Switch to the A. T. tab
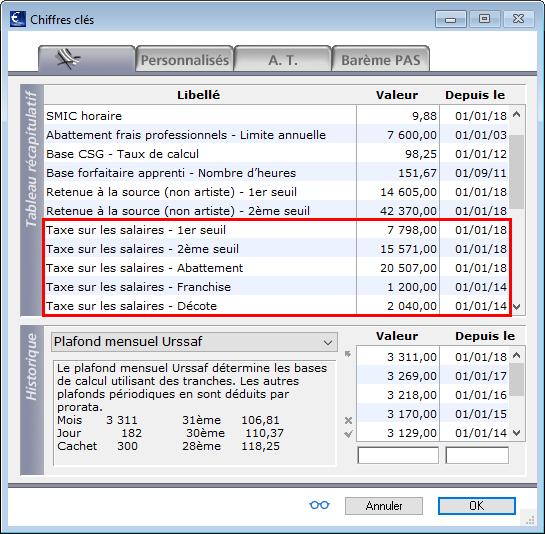This screenshot has width=545, height=534. [283, 59]
